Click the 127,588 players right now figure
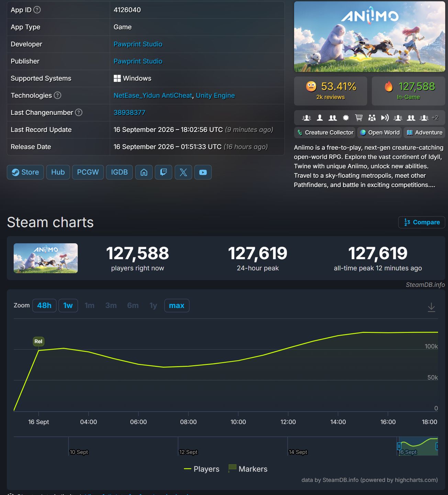Viewport: 448px width, 495px height. tap(137, 253)
